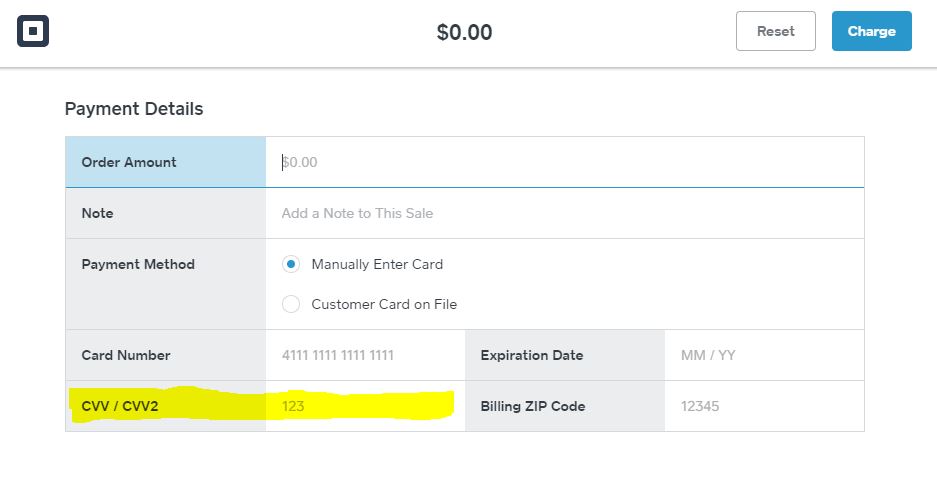Select the Customer Card on File option
This screenshot has width=937, height=486.
point(291,304)
